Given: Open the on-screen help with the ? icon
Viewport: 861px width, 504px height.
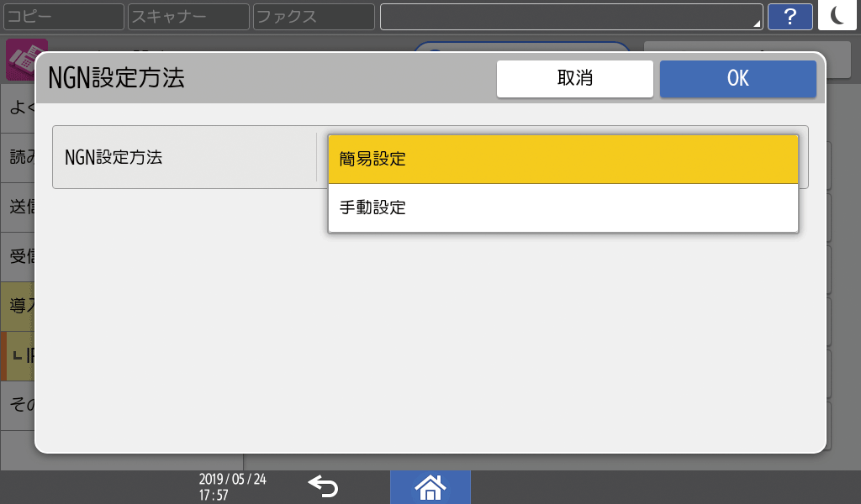Looking at the screenshot, I should tap(790, 17).
